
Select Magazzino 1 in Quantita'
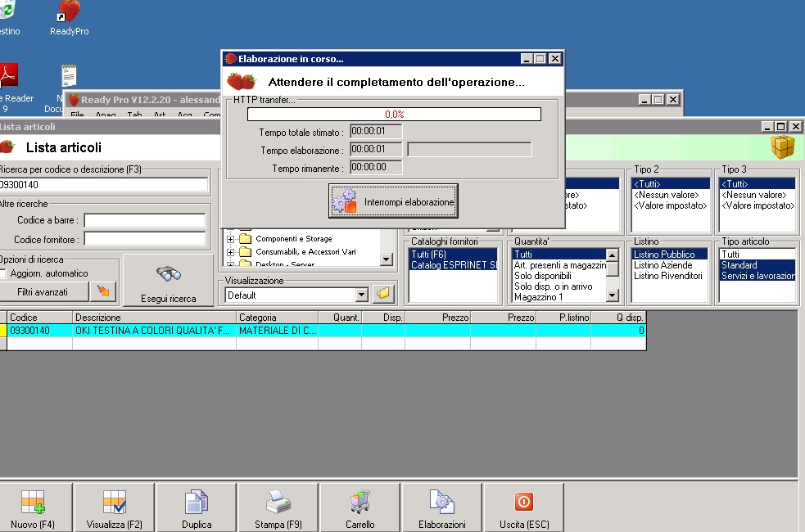(x=559, y=297)
